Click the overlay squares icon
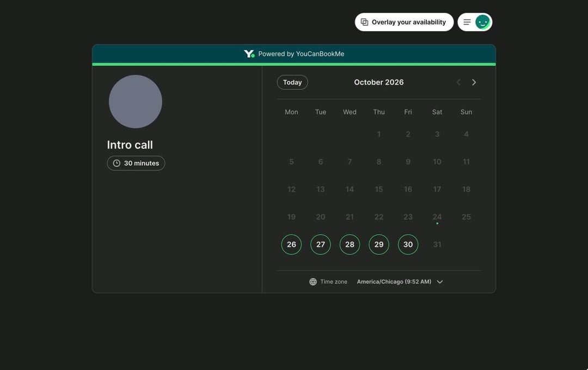This screenshot has height=370, width=588. (x=364, y=22)
